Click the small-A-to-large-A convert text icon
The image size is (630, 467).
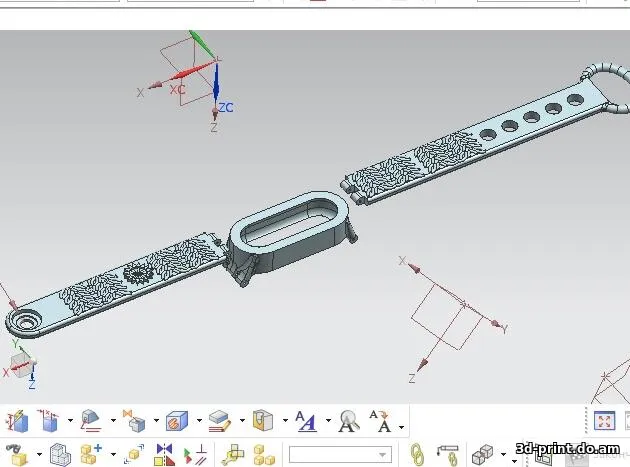(x=381, y=421)
